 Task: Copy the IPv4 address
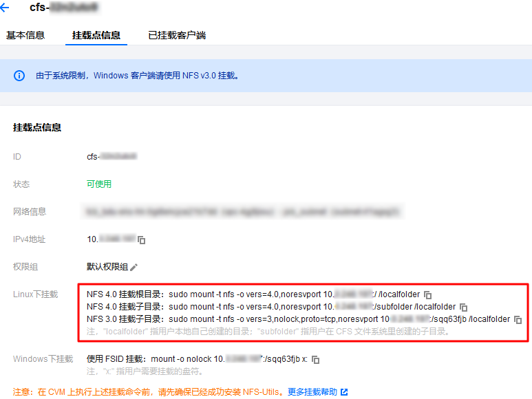[142, 240]
